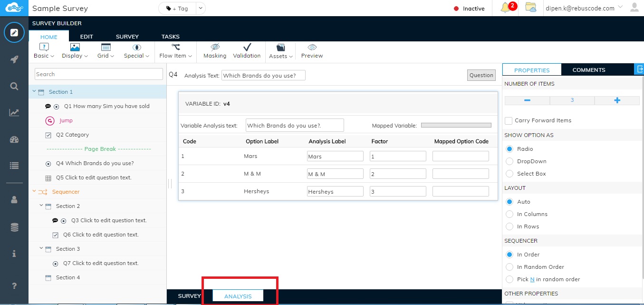The width and height of the screenshot is (644, 305).
Task: Switch to the EDIT ribbon tab
Action: (87, 37)
